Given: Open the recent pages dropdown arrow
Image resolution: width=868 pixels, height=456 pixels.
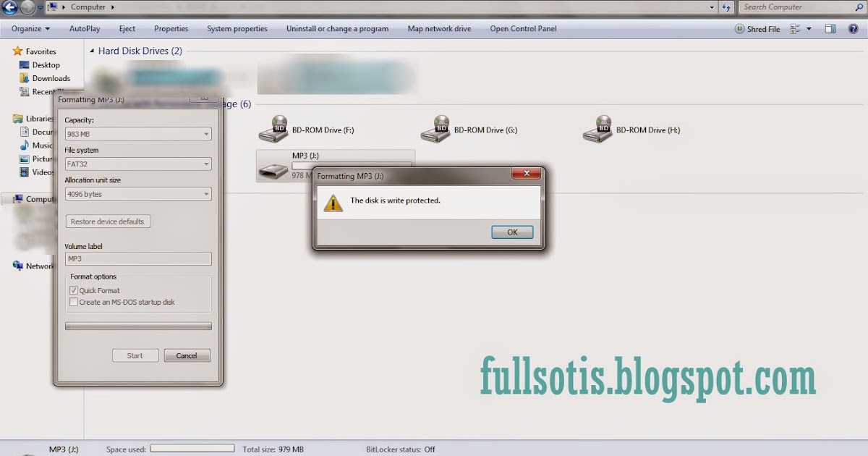Looking at the screenshot, I should [41, 9].
